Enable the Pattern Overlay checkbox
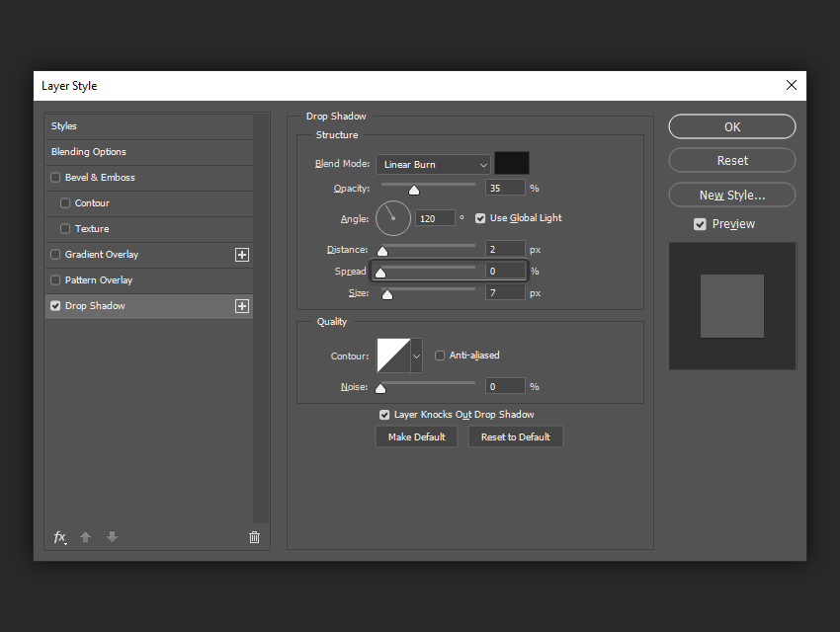840x632 pixels. [55, 279]
